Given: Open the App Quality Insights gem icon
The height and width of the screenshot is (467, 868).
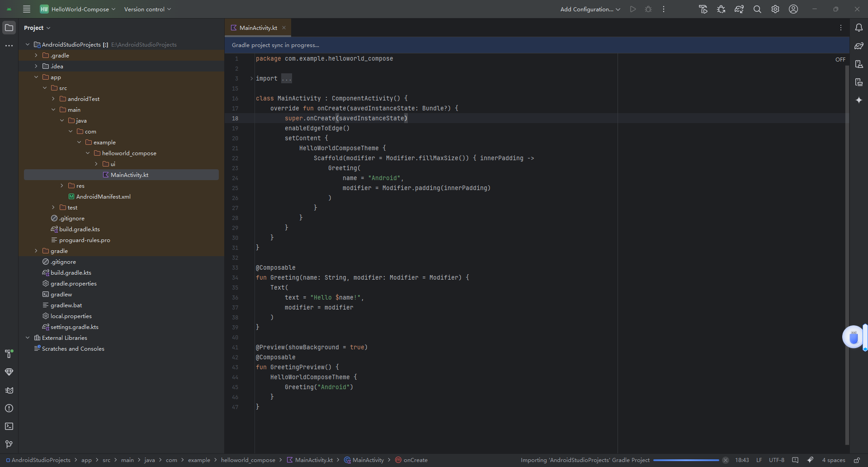Looking at the screenshot, I should pyautogui.click(x=9, y=372).
